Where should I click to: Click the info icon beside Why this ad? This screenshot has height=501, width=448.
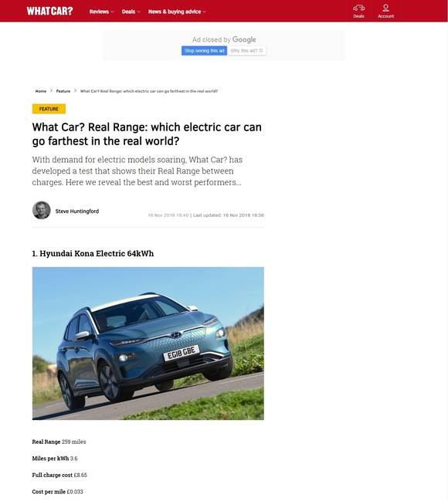(261, 50)
